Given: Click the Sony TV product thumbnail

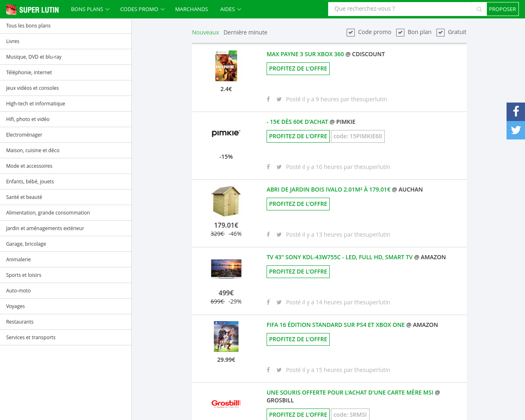Looking at the screenshot, I should point(226,269).
